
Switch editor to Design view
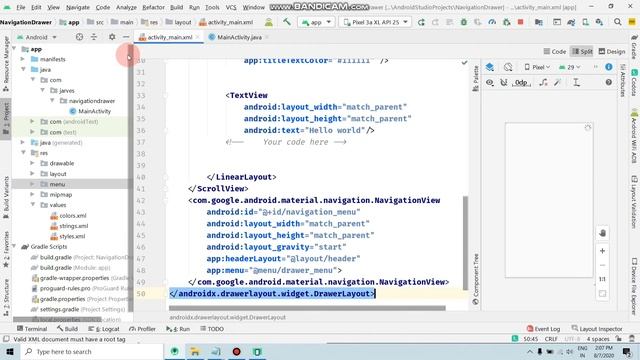pos(611,51)
